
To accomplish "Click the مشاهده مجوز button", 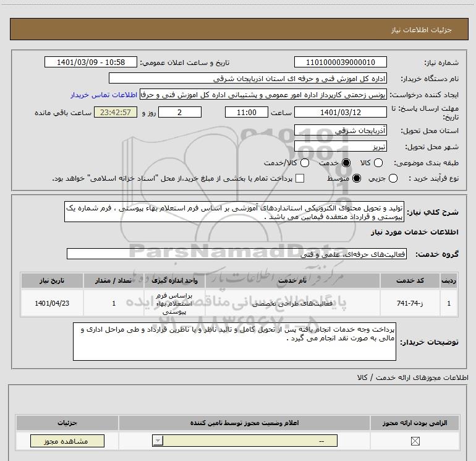I will (67, 441).
